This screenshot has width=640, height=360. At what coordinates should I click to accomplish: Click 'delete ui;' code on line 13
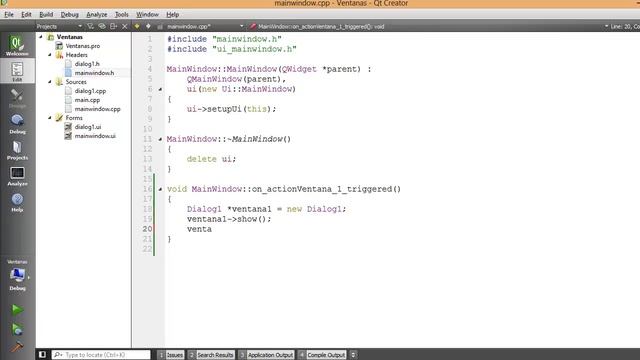(211, 159)
